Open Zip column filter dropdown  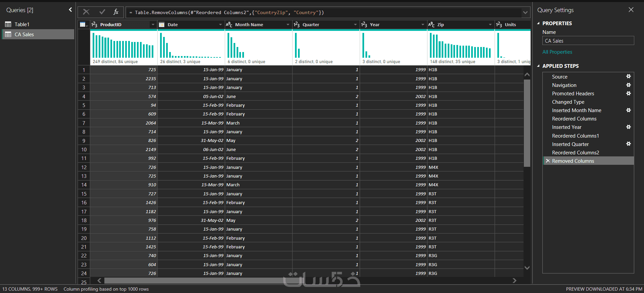tap(490, 25)
